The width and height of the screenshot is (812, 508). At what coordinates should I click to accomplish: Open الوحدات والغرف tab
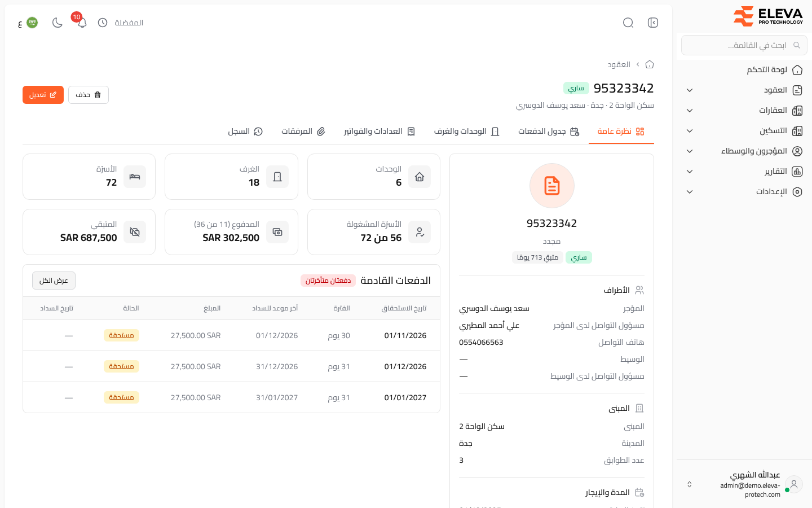pyautogui.click(x=466, y=131)
